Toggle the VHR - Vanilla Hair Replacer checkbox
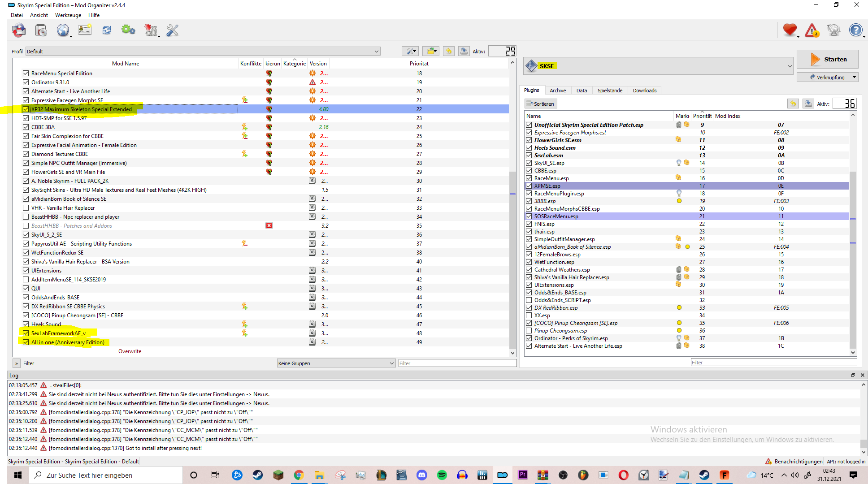This screenshot has width=868, height=484. pos(26,208)
